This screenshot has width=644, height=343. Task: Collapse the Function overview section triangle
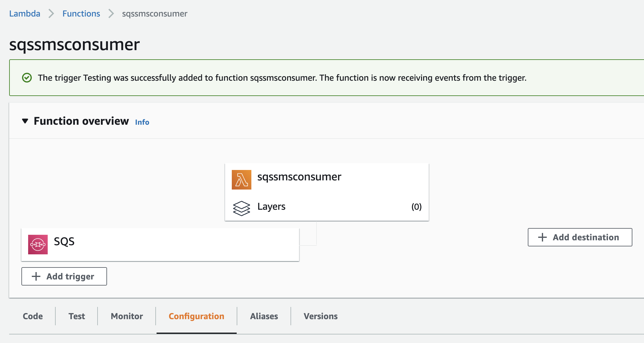tap(25, 121)
